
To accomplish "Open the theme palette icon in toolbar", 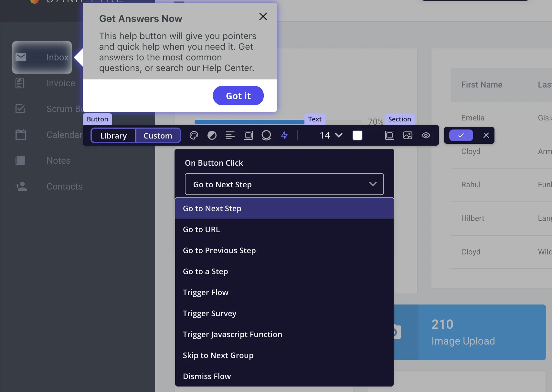I will pos(194,135).
